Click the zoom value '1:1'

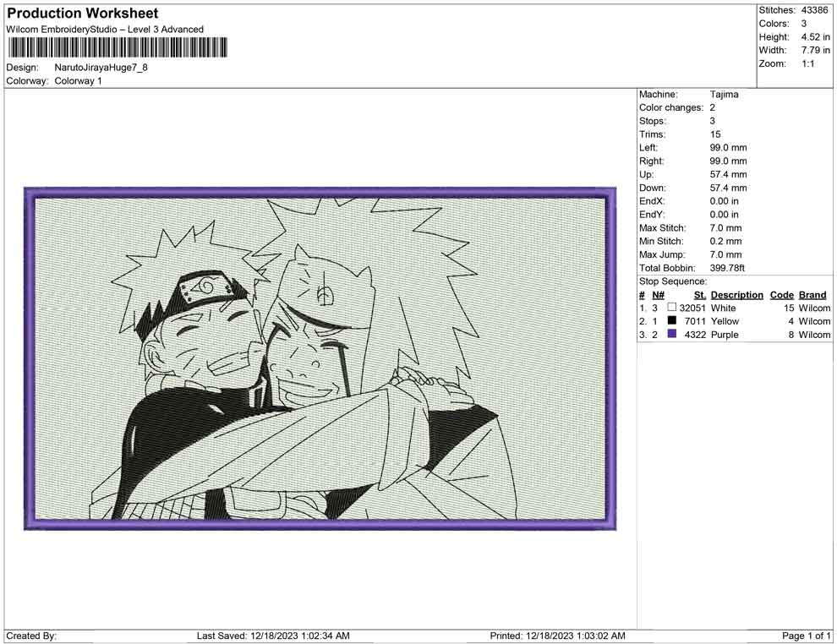808,63
